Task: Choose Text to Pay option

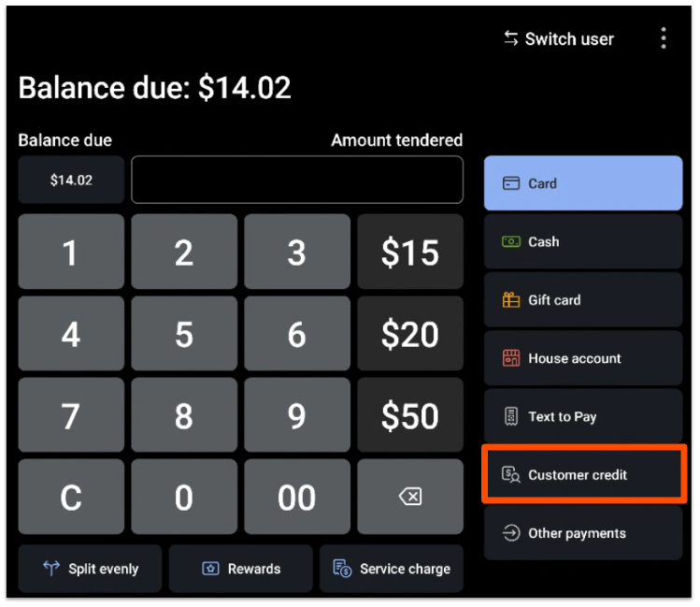Action: click(x=583, y=417)
